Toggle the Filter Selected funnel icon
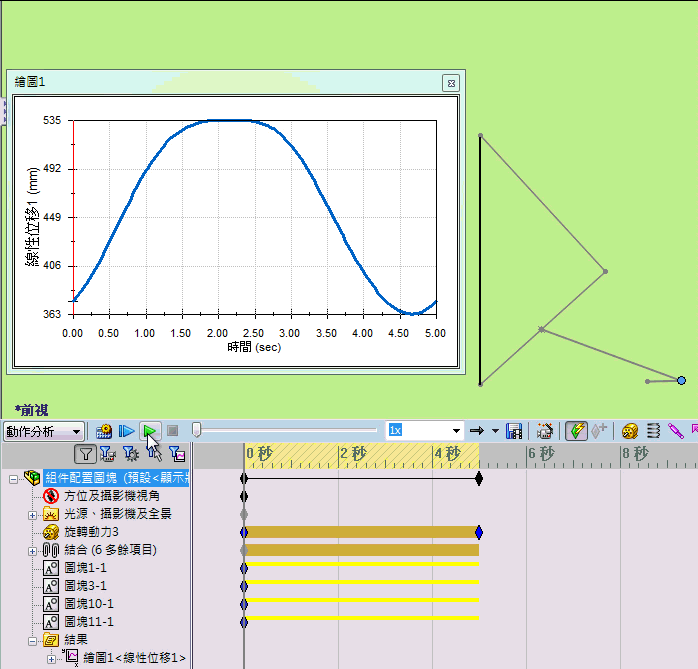698x669 pixels. 154,454
